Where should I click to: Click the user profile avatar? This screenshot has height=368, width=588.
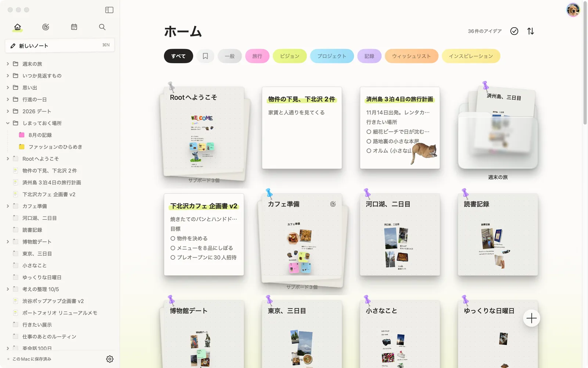tap(573, 10)
